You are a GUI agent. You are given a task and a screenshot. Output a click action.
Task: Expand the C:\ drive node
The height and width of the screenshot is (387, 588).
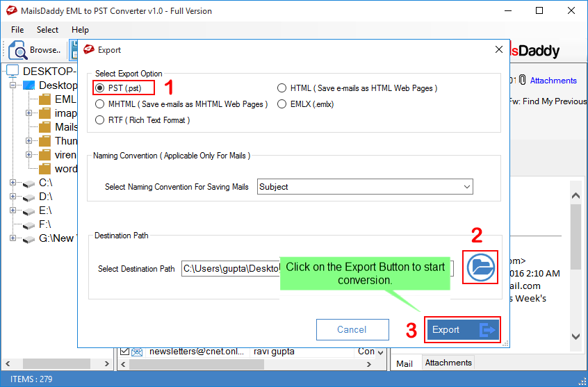(13, 182)
